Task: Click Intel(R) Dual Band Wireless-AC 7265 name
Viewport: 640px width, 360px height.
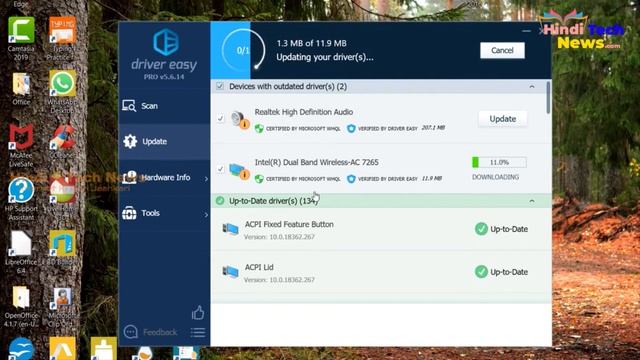Action: point(316,162)
